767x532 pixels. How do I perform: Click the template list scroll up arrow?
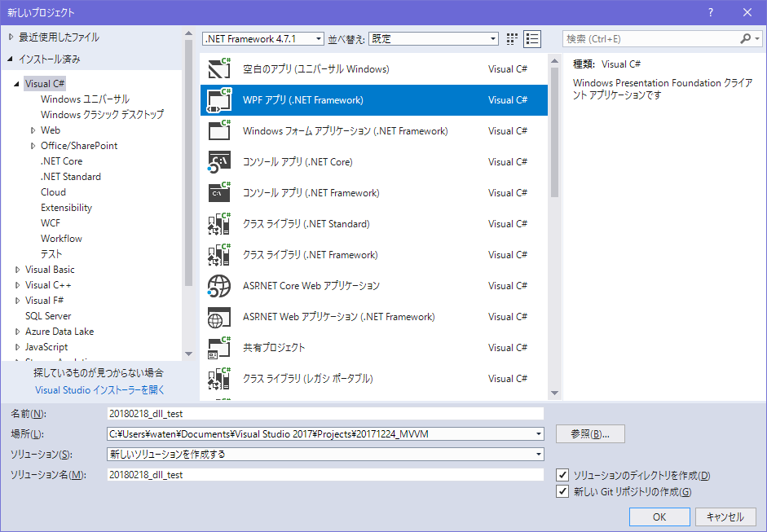554,61
